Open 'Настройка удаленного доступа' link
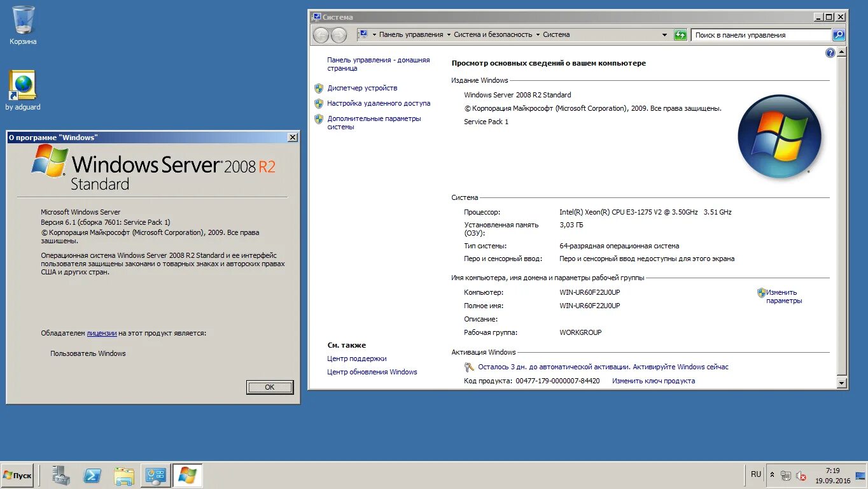The image size is (868, 489). click(379, 103)
